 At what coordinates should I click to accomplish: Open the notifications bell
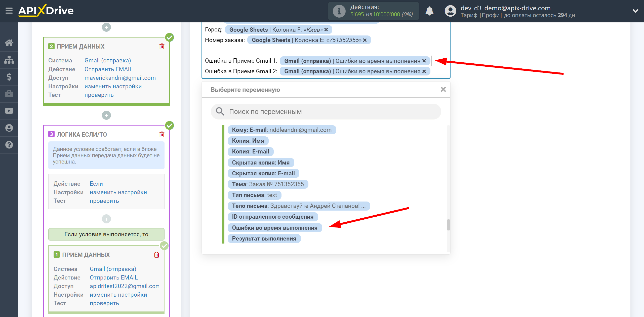pos(429,11)
